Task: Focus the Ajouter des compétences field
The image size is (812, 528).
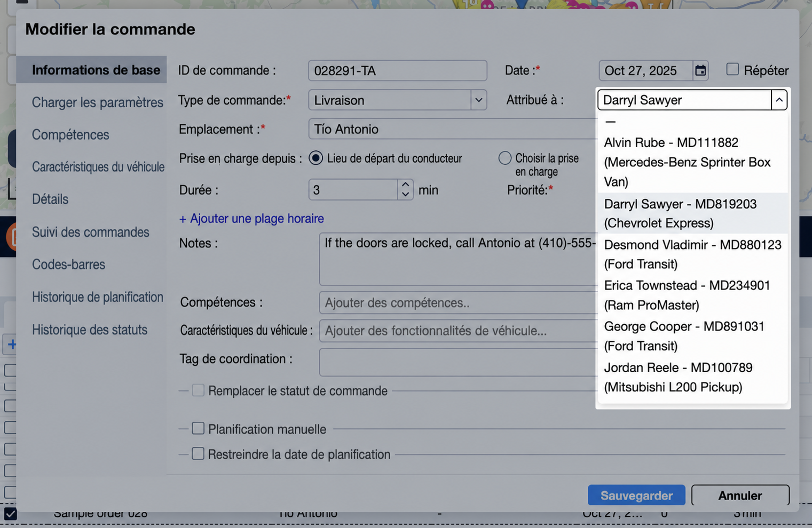Action: point(458,303)
